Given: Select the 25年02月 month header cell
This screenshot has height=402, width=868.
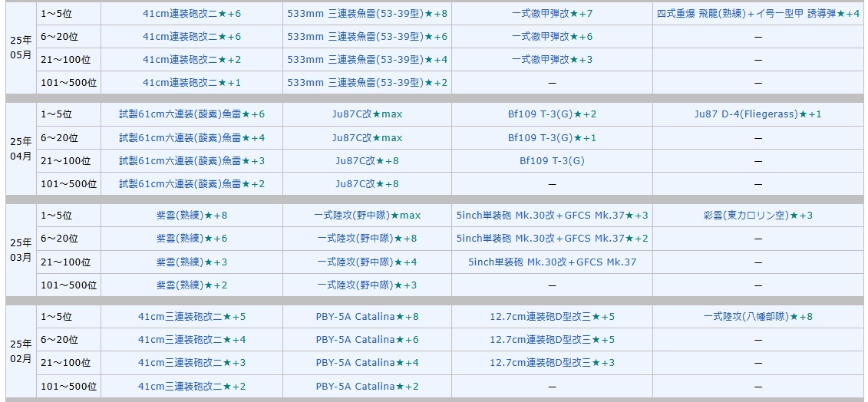Looking at the screenshot, I should tap(21, 351).
